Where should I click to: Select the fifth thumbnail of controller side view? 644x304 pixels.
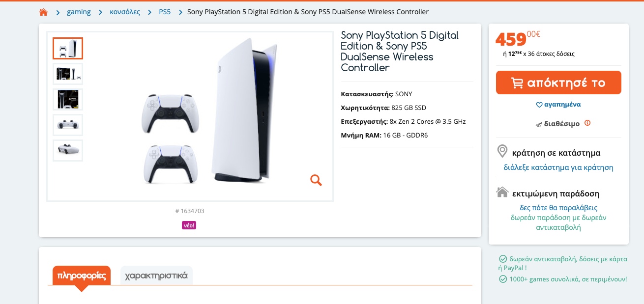click(68, 150)
